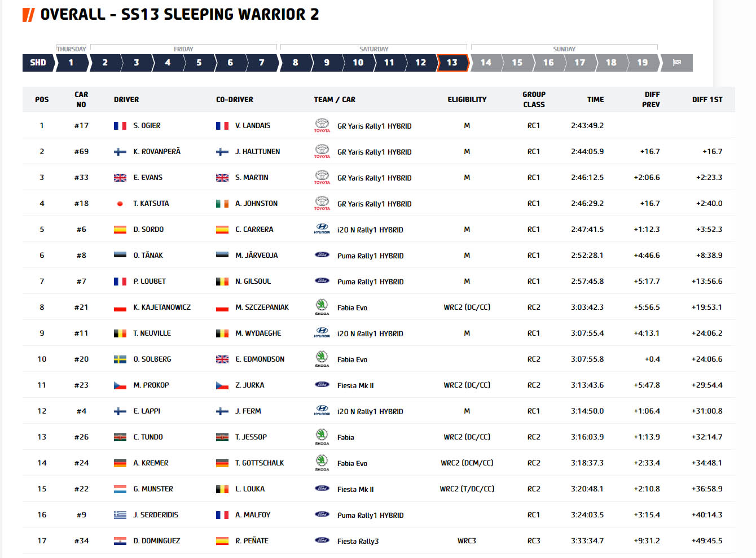Select the highlighted stage 13 tab
The image size is (756, 558).
pyautogui.click(x=452, y=63)
